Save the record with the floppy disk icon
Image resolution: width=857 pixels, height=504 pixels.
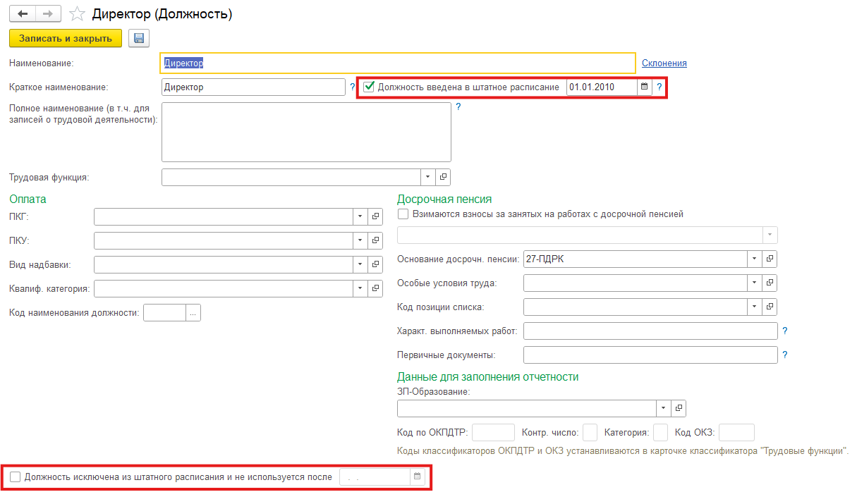[138, 38]
